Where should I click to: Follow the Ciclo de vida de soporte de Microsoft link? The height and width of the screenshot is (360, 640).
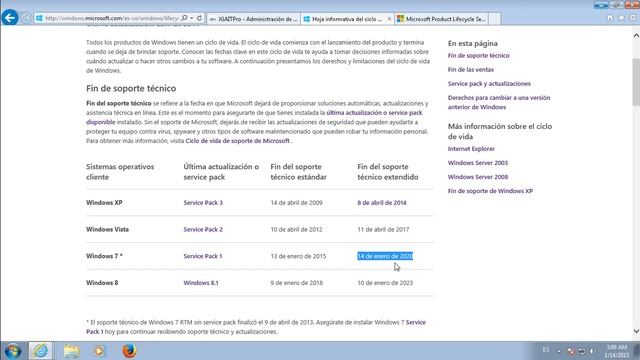[x=237, y=141]
